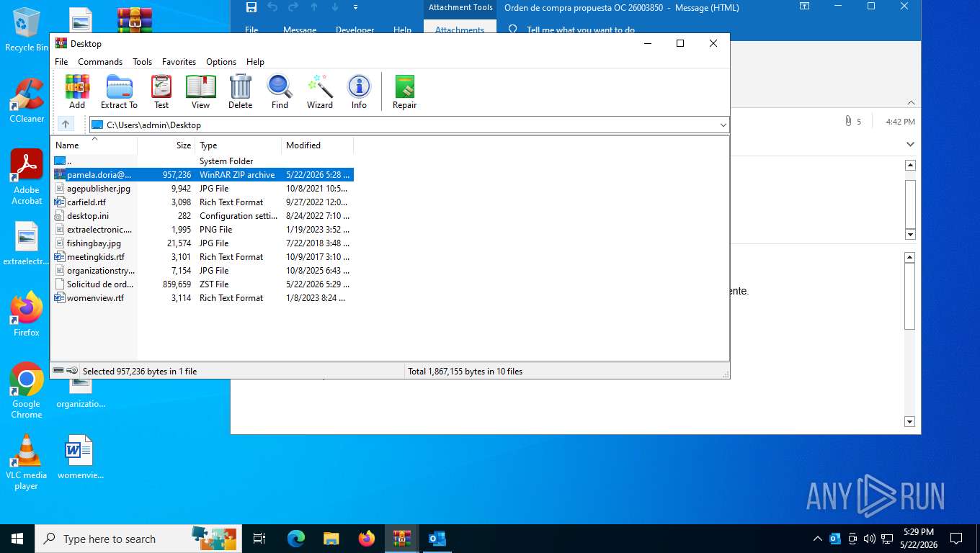Image resolution: width=980 pixels, height=553 pixels.
Task: Select the VLC media player shortcut
Action: pos(27,462)
